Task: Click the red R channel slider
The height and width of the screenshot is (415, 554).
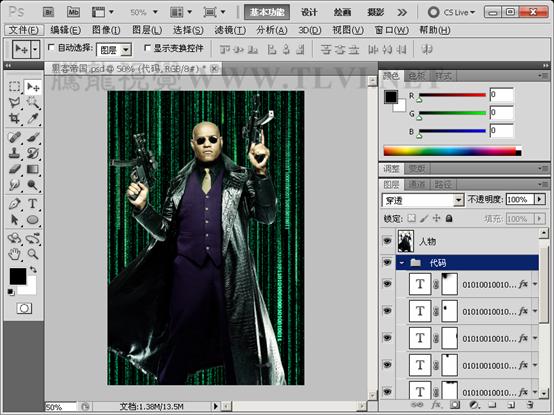Action: [452, 95]
